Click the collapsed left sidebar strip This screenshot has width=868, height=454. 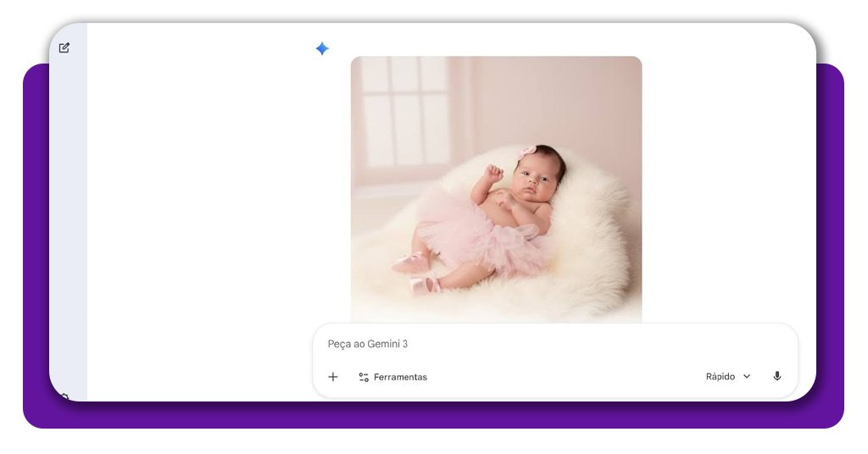pyautogui.click(x=68, y=212)
